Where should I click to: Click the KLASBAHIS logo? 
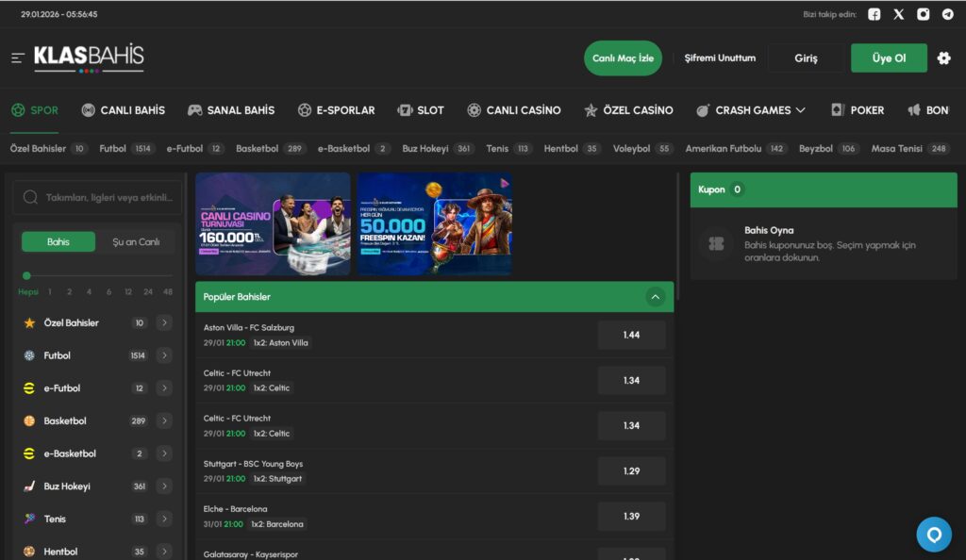(89, 58)
